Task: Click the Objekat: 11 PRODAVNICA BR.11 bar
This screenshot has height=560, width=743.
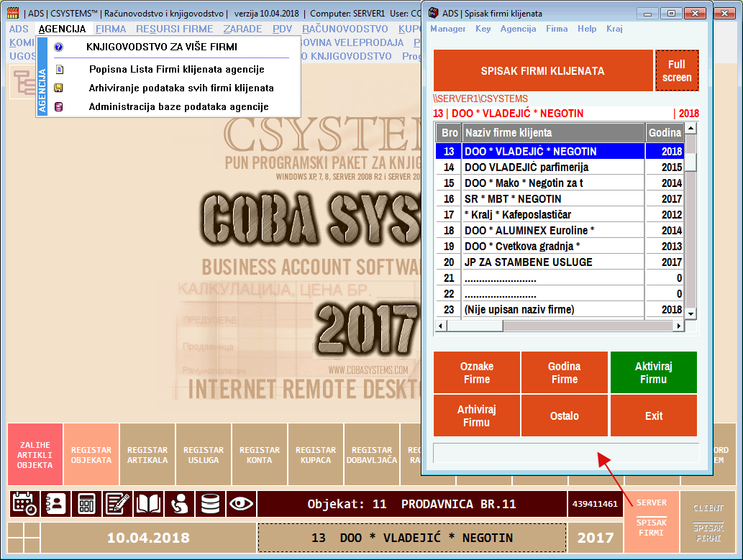Action: 411,504
